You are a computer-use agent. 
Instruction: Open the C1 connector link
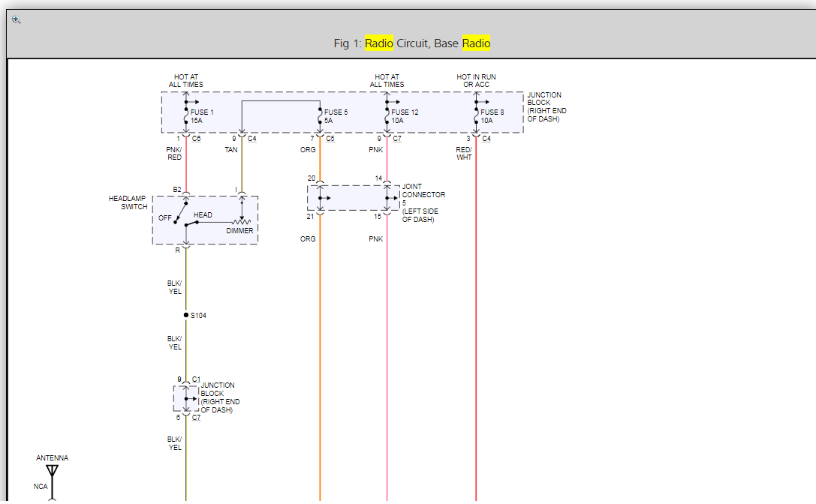click(x=196, y=379)
